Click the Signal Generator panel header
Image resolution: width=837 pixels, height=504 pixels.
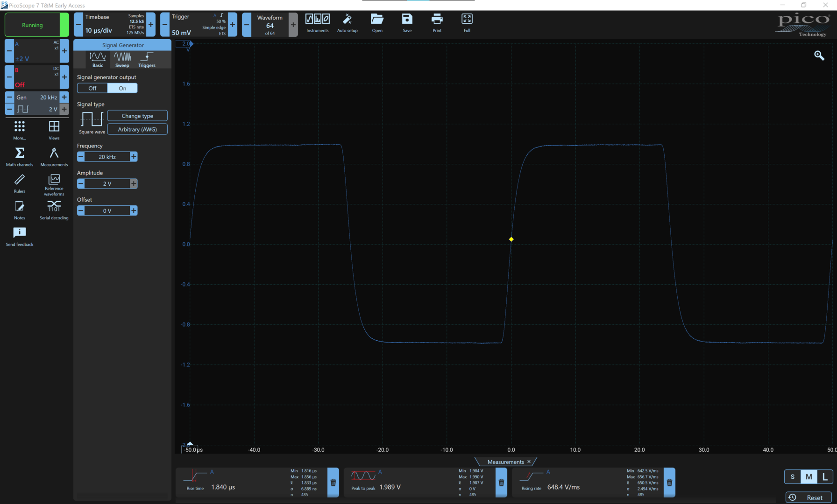tap(122, 45)
